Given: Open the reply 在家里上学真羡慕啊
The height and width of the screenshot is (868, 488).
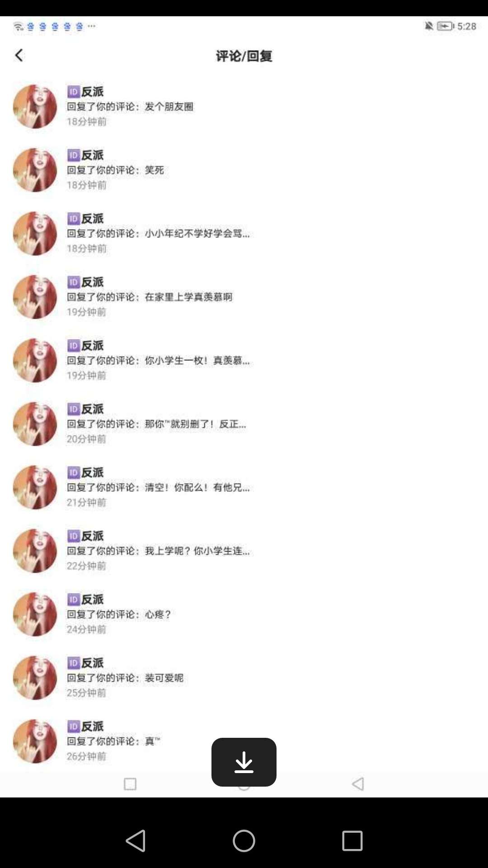Looking at the screenshot, I should pos(244,297).
